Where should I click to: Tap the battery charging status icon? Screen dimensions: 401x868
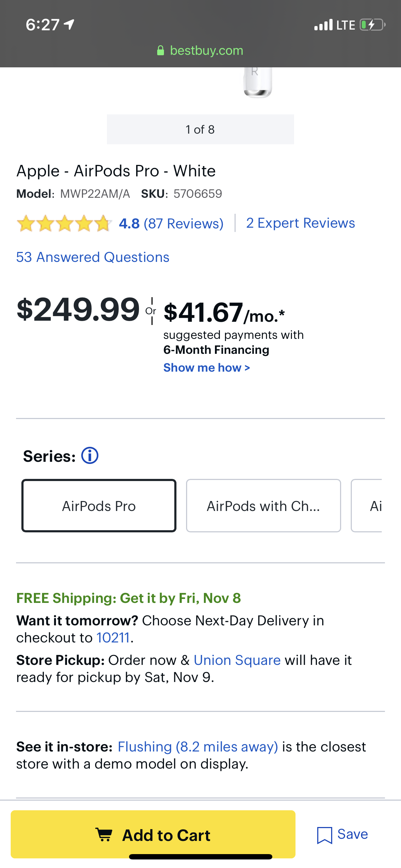point(372,25)
